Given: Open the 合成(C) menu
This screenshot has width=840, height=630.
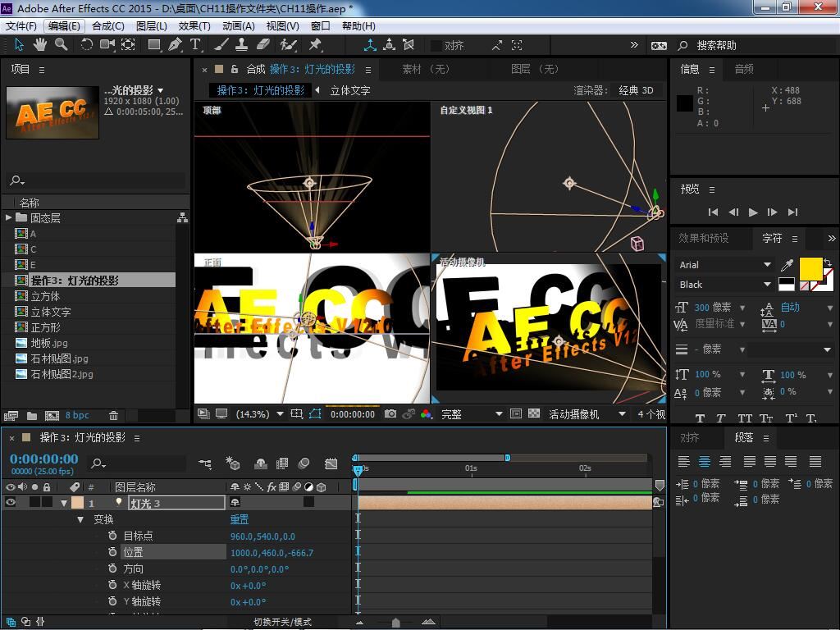Looking at the screenshot, I should click(108, 25).
